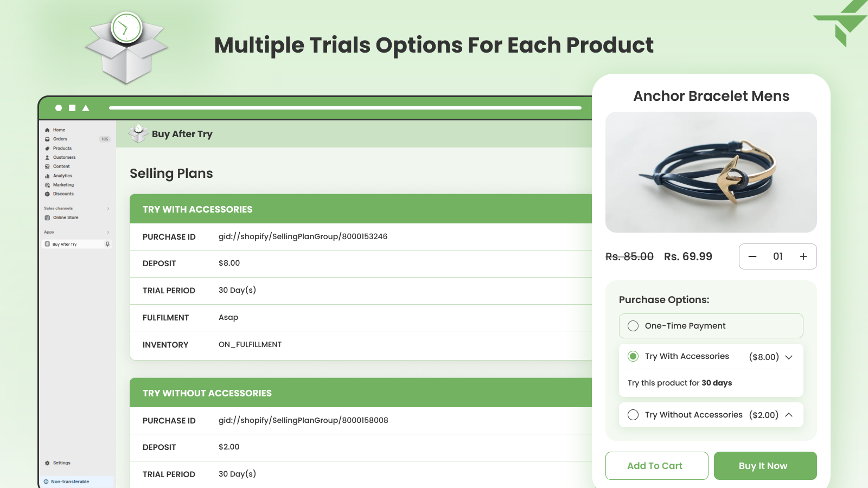Open the Discounts section
The height and width of the screenshot is (488, 868).
click(62, 194)
